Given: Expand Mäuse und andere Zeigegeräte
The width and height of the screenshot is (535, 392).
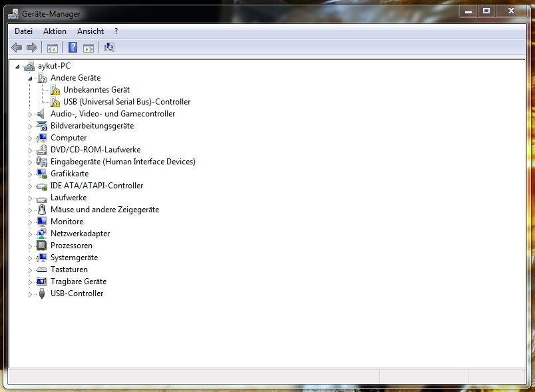Looking at the screenshot, I should click(x=30, y=210).
